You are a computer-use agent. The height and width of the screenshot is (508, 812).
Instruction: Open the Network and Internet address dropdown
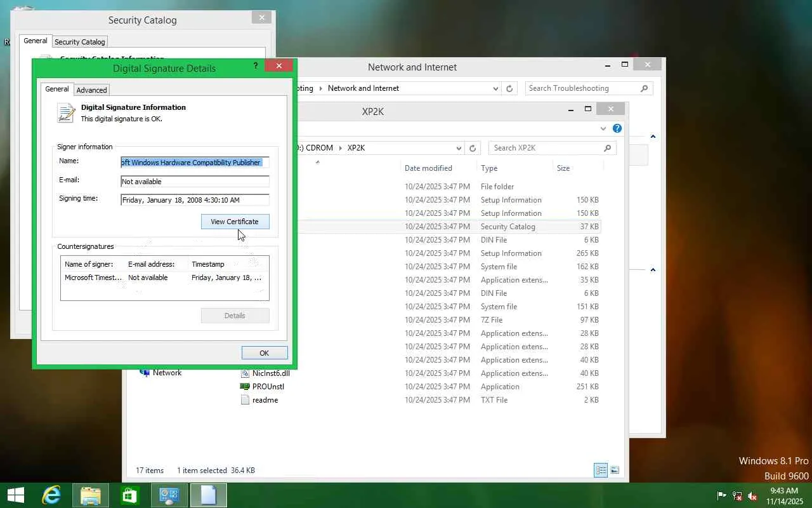click(x=495, y=89)
